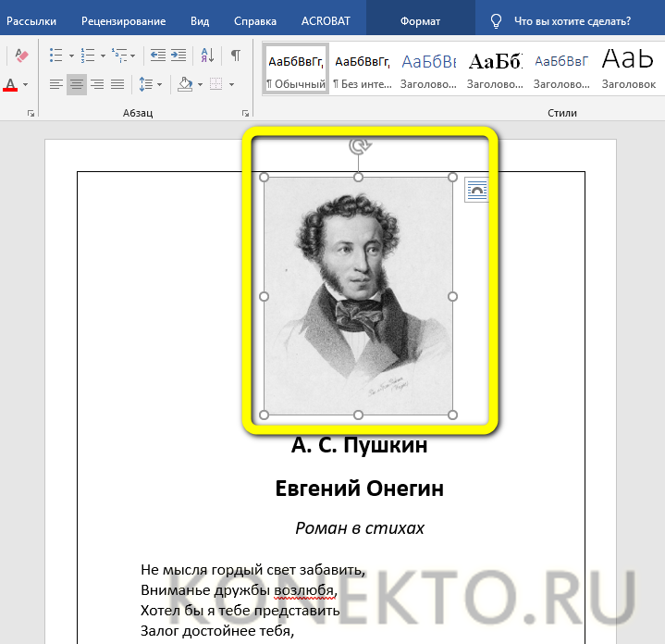The image size is (665, 644).
Task: Apply a bulleted list
Action: (x=56, y=56)
